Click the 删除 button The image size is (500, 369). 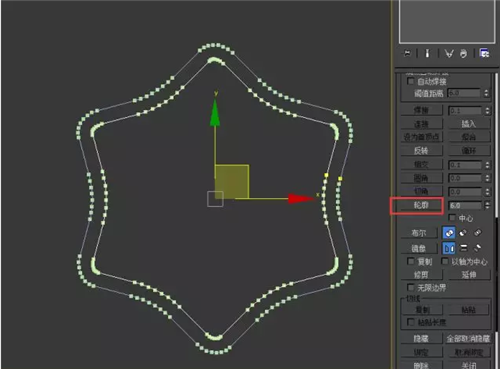tap(421, 365)
